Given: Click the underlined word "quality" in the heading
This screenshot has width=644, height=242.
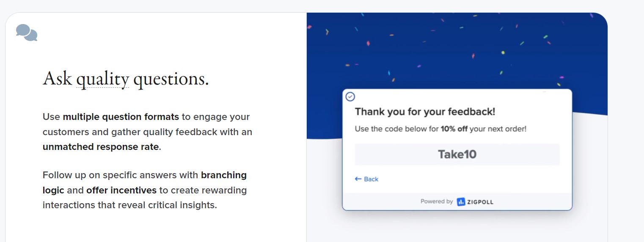Looking at the screenshot, I should (102, 79).
